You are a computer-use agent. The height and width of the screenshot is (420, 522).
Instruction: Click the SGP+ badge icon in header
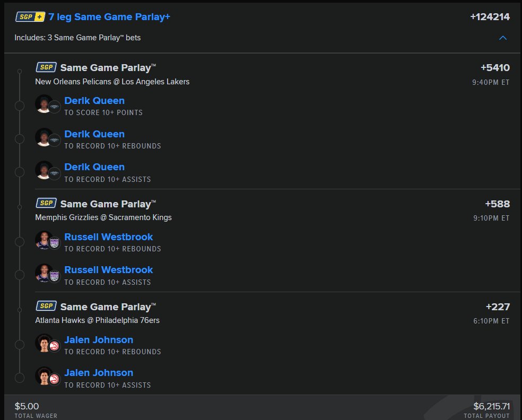30,16
